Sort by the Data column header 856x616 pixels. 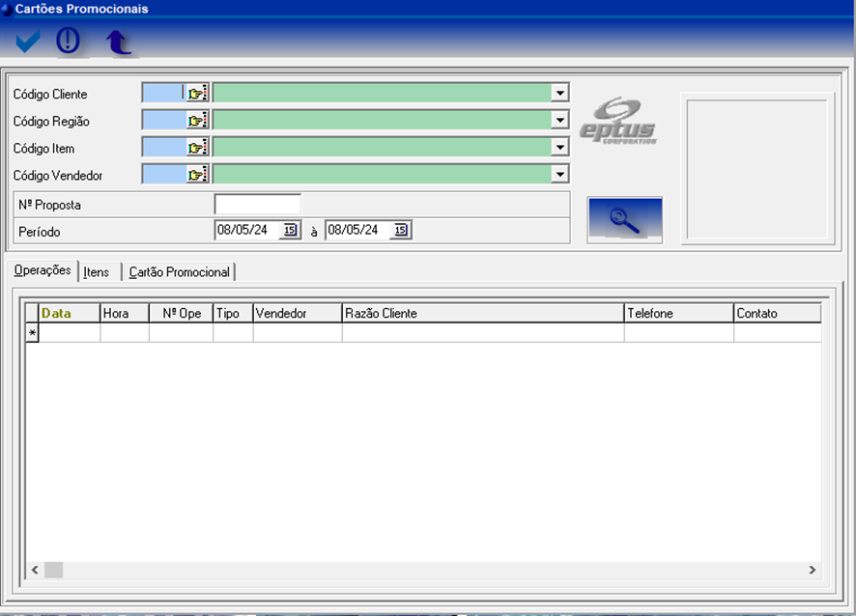tap(69, 313)
